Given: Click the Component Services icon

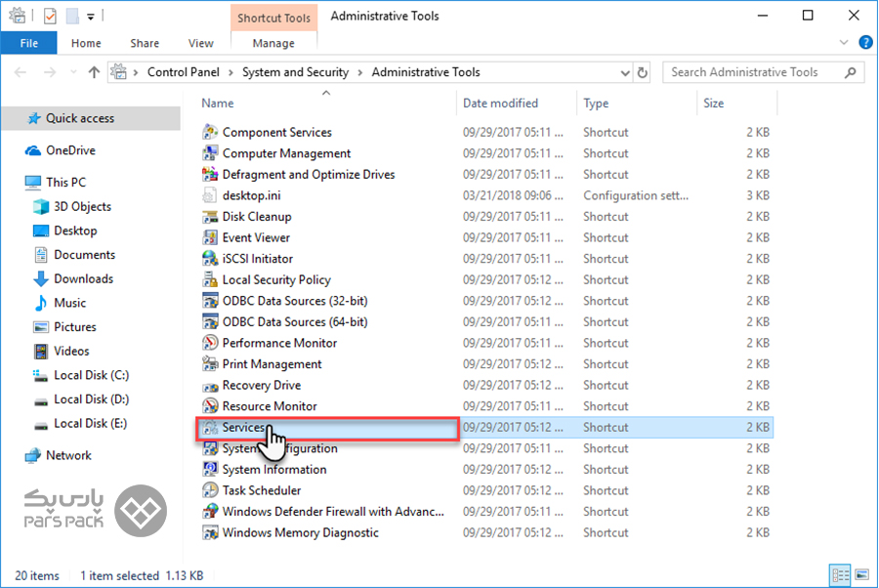Looking at the screenshot, I should 210,132.
